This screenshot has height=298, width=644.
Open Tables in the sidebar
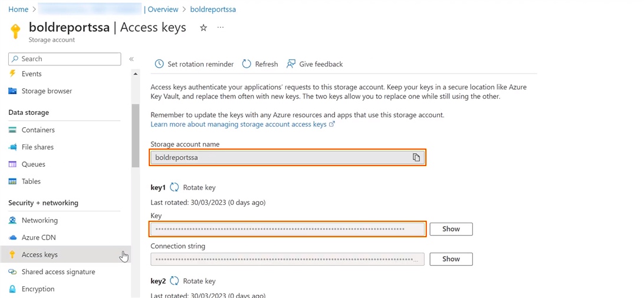(x=31, y=181)
